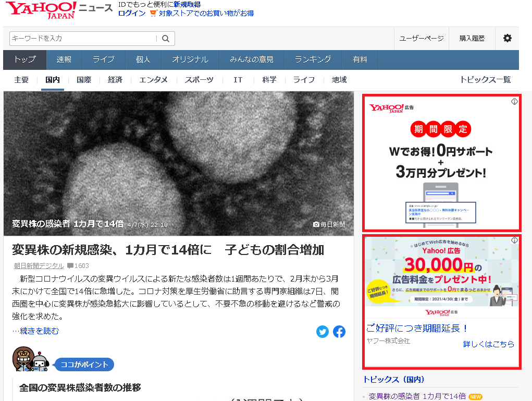
Task: Click the ログイン link
Action: pyautogui.click(x=132, y=13)
